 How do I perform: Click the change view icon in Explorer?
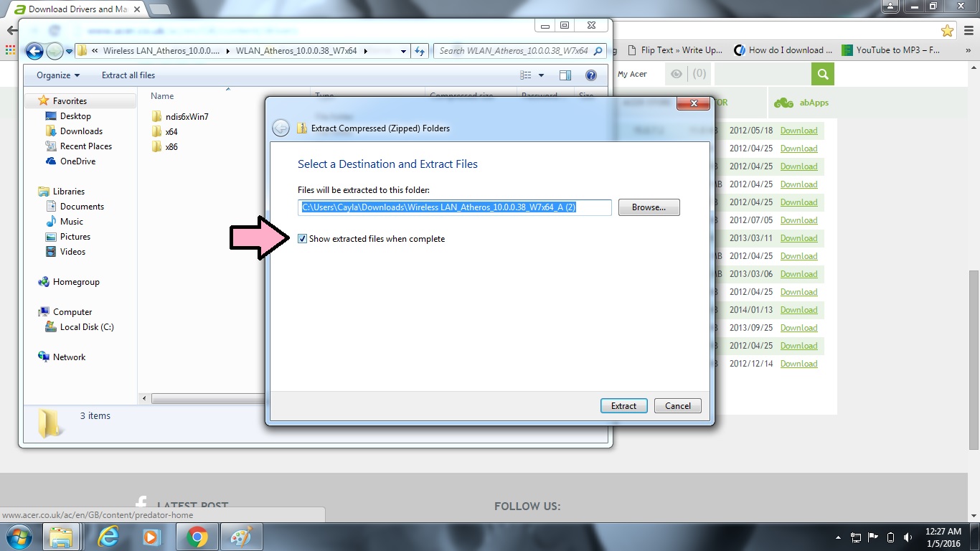[x=526, y=75]
